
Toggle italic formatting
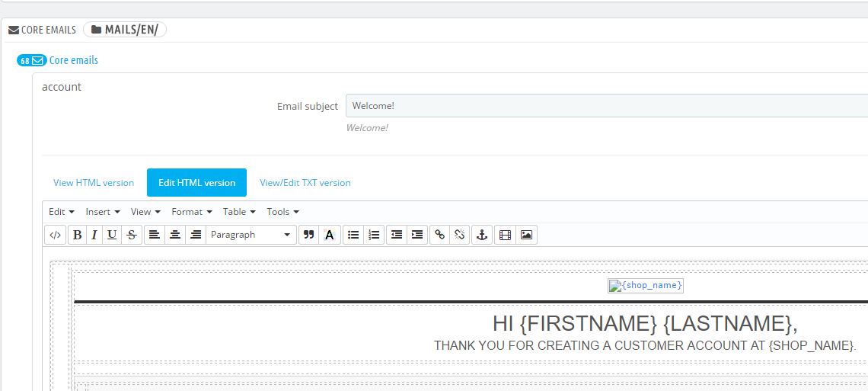(x=94, y=235)
